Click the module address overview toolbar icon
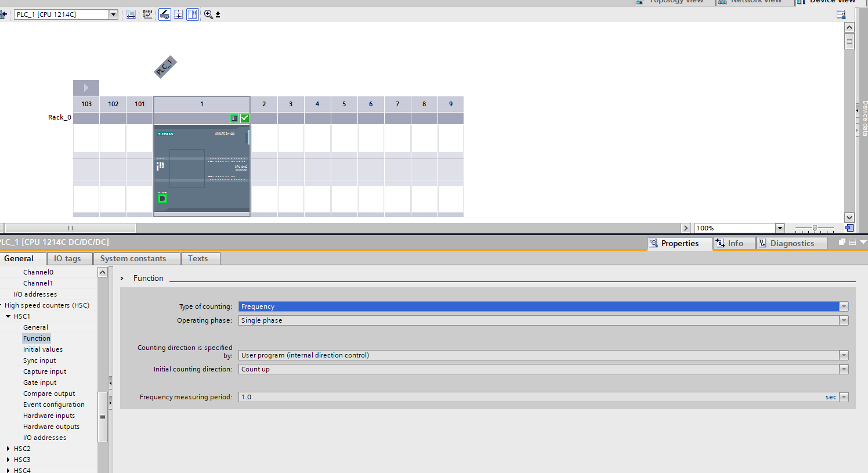The height and width of the screenshot is (473, 868). click(131, 15)
